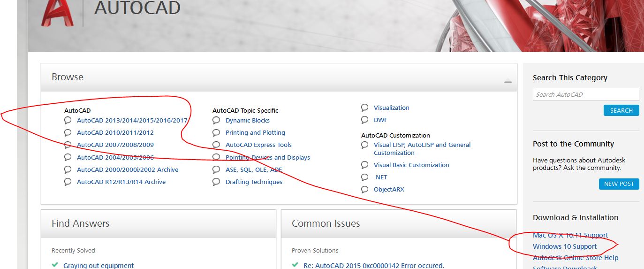This screenshot has height=269, width=644.
Task: Open AutoCAD 2010/2011/2012 forum
Action: click(x=115, y=133)
